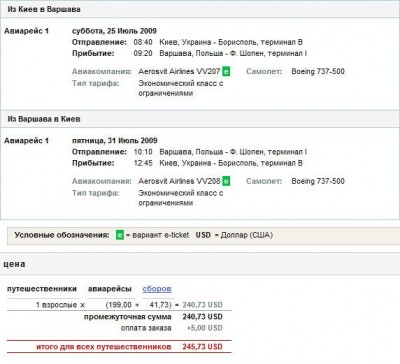Click the green e-ticket icon beside VV208
The width and height of the screenshot is (400, 364).
tap(226, 181)
